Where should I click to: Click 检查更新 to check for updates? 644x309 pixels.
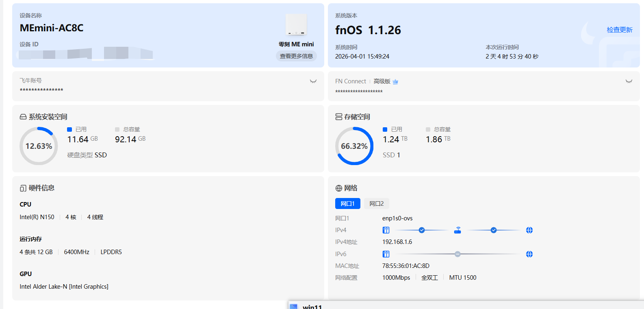620,30
